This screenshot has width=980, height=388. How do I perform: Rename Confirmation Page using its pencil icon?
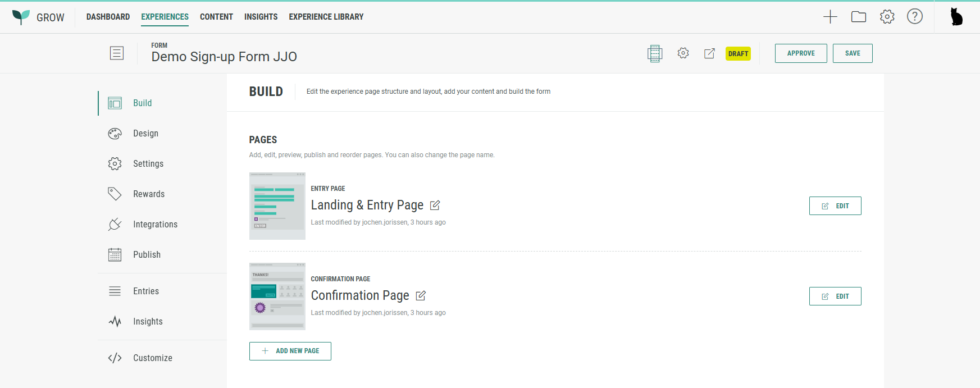point(421,296)
